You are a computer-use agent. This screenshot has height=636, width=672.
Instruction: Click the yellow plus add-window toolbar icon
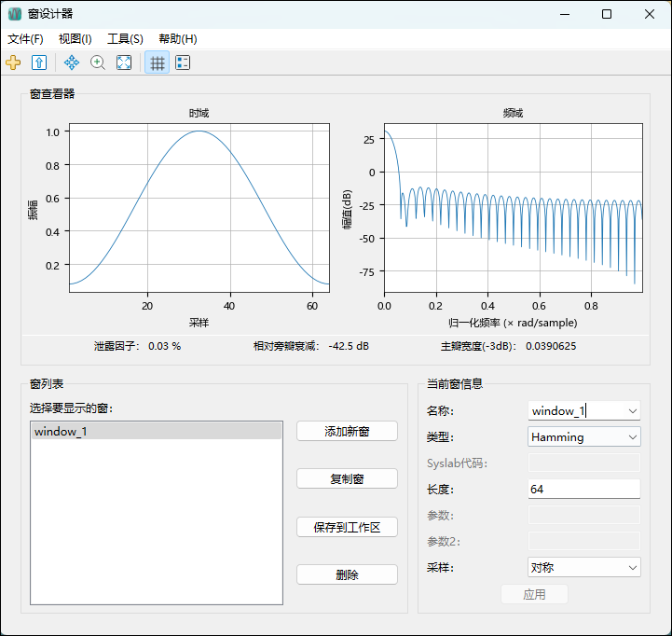click(x=13, y=62)
